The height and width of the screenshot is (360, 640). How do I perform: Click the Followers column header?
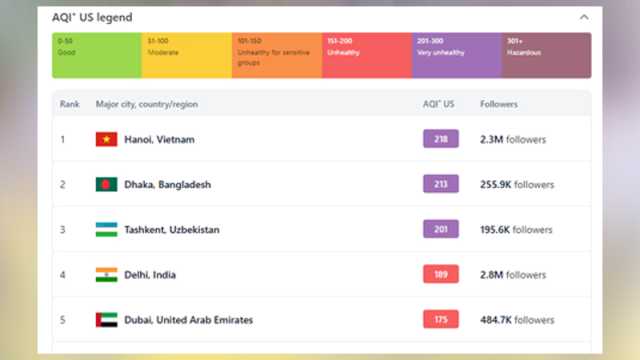(499, 104)
